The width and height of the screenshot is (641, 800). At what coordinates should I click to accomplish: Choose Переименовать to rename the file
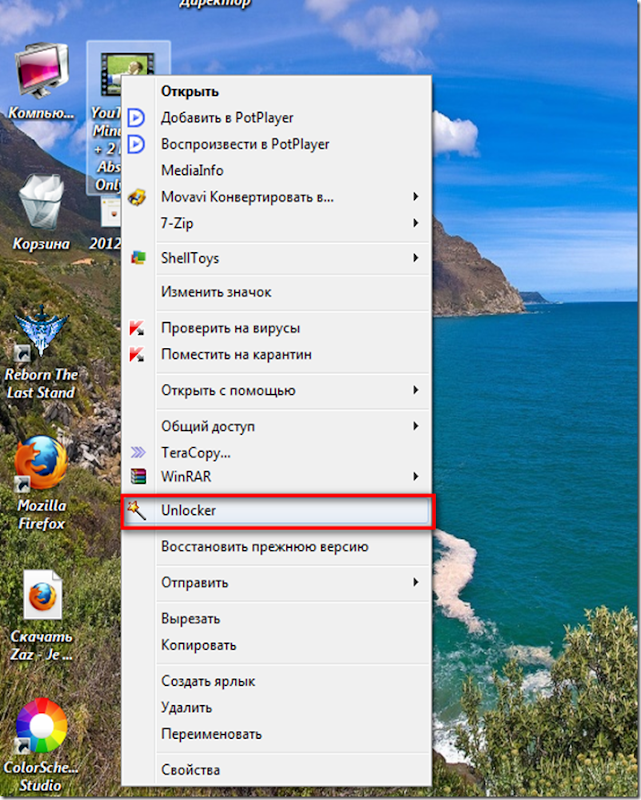click(x=276, y=734)
